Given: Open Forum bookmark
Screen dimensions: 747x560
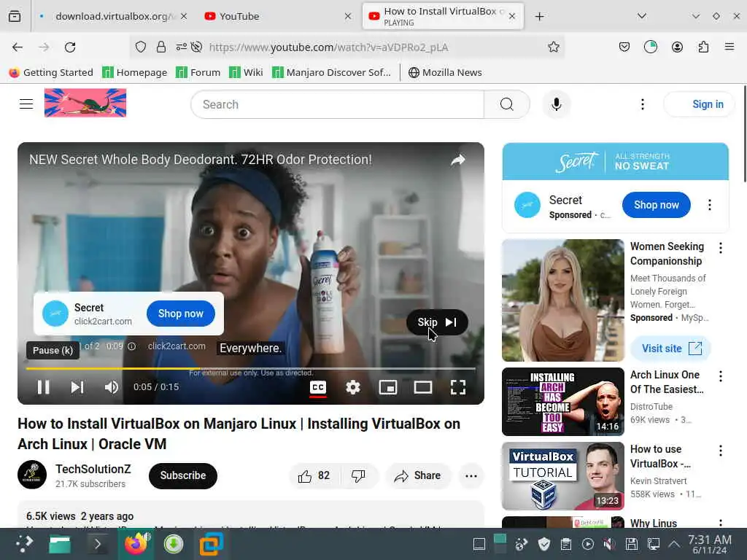Looking at the screenshot, I should point(198,72).
